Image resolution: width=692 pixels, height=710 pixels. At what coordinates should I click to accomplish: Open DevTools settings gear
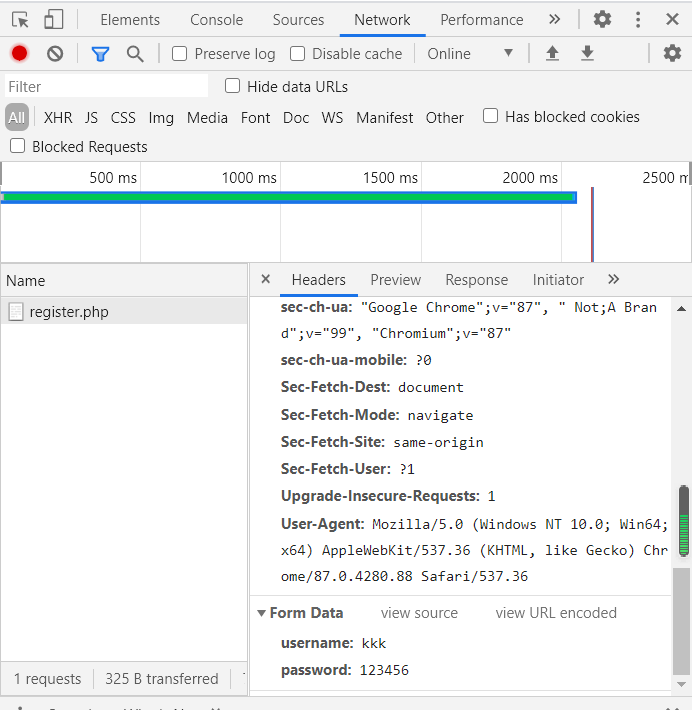pyautogui.click(x=602, y=19)
